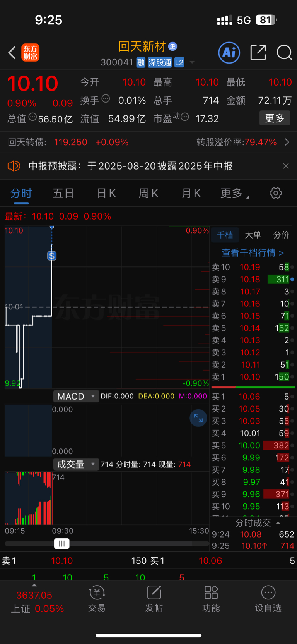Switch to the 分时 chart tab
Screen dimensions: 297x644
(21, 193)
